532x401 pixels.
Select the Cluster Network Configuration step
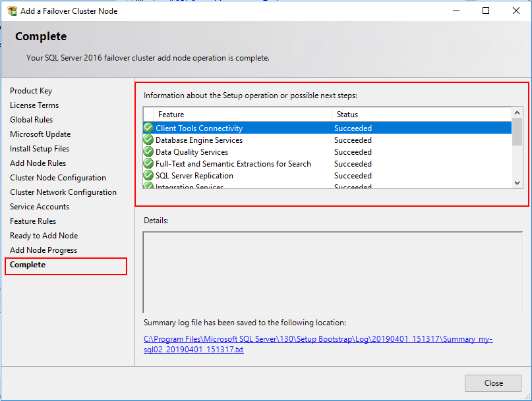point(63,192)
